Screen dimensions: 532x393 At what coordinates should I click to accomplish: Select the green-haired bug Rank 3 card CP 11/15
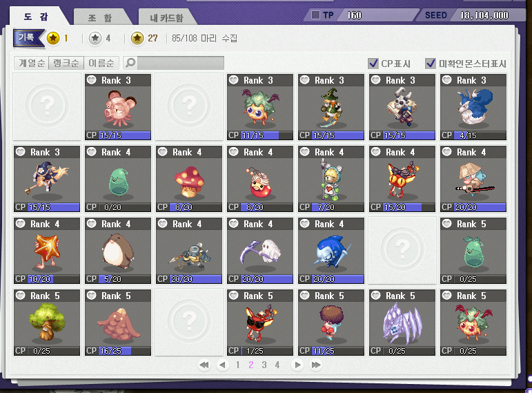[x=260, y=107]
